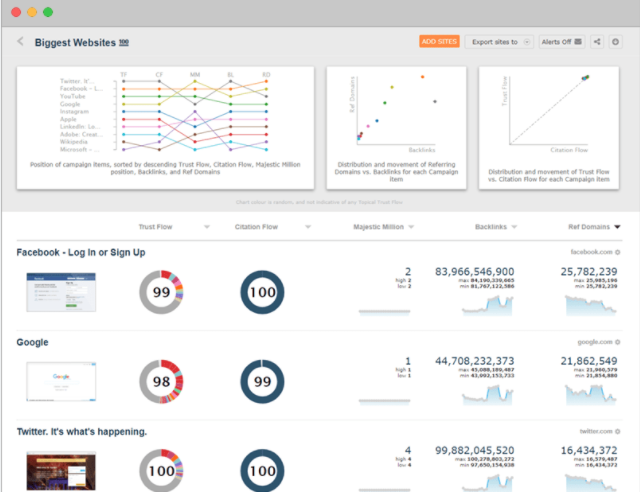
Task: Go back using the left arrow icon
Action: click(x=20, y=42)
